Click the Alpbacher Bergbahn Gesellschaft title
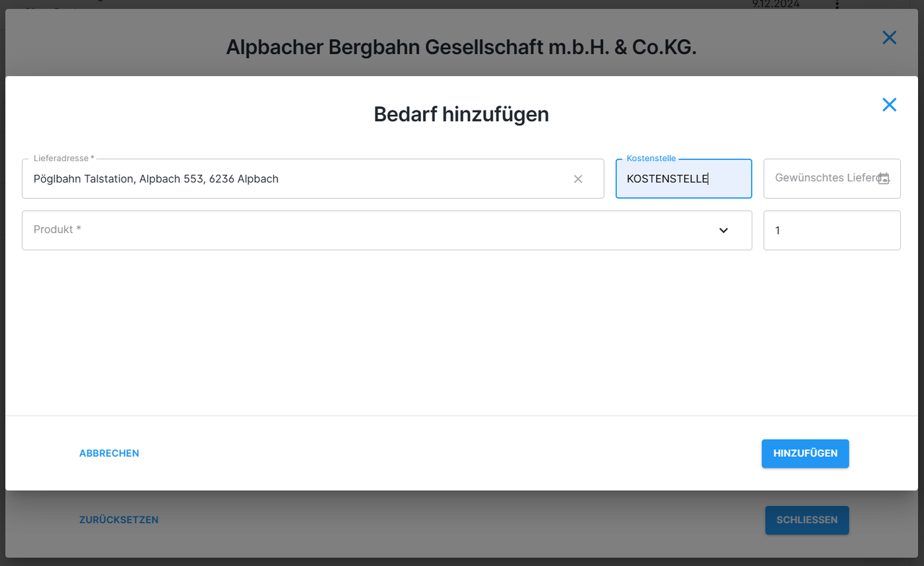The image size is (924, 566). 461,47
